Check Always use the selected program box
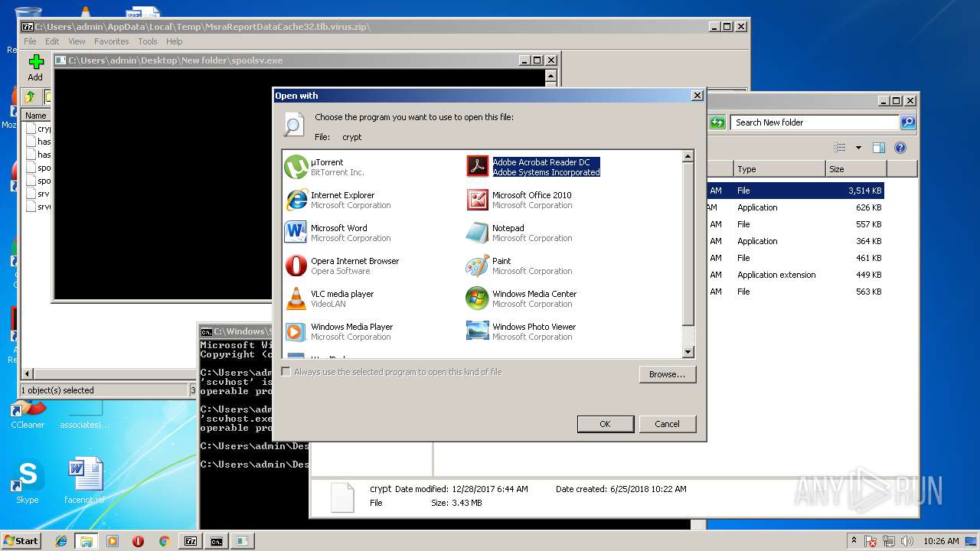The width and height of the screenshot is (980, 551). tap(286, 372)
